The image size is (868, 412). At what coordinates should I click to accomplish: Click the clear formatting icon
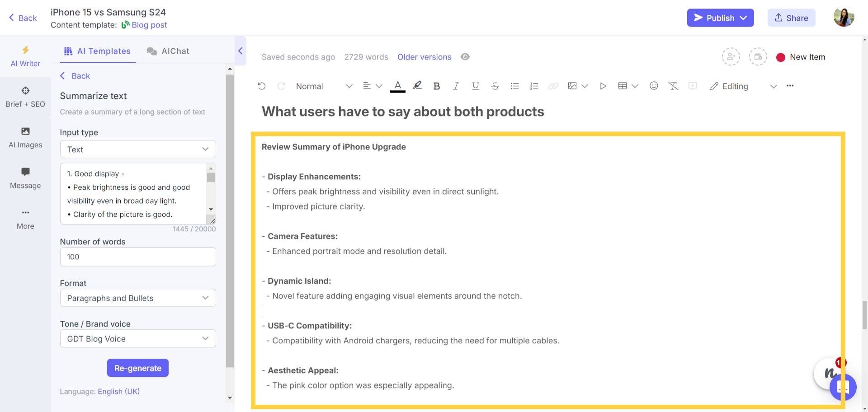[x=673, y=86]
